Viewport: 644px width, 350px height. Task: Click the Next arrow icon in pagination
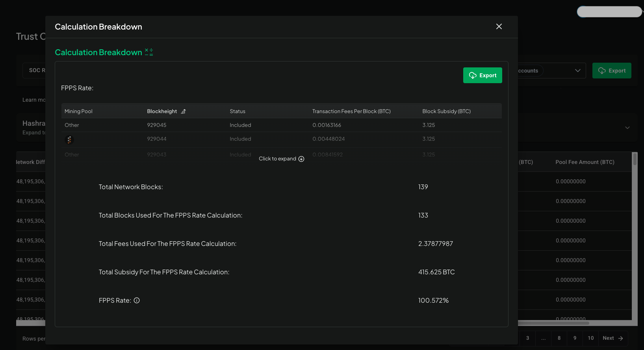(x=620, y=338)
